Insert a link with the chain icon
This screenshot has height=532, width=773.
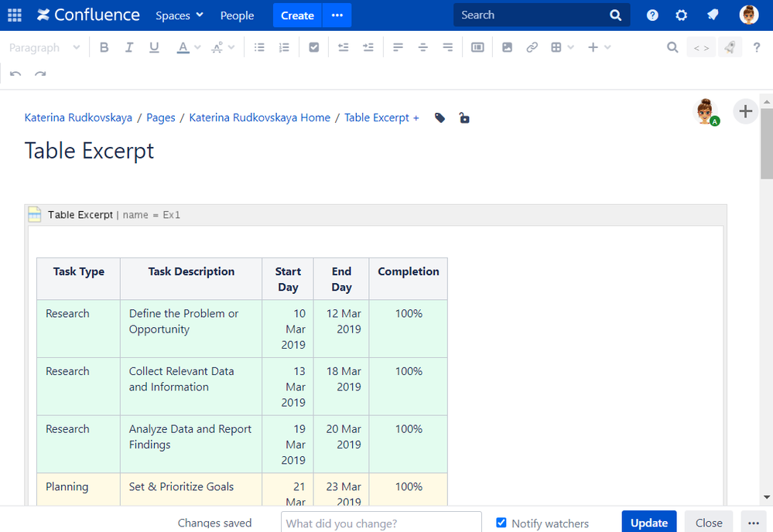pos(532,48)
